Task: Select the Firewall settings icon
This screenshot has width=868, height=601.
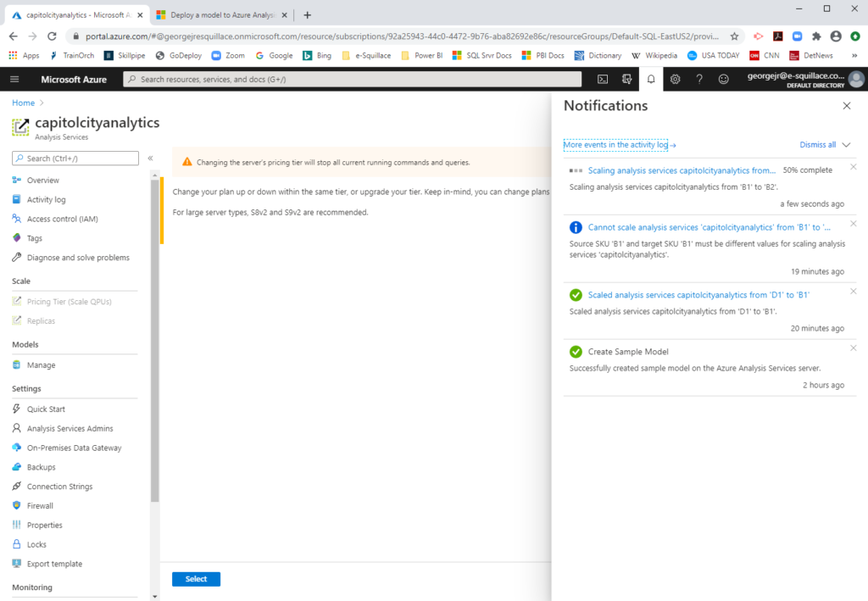Action: tap(16, 505)
